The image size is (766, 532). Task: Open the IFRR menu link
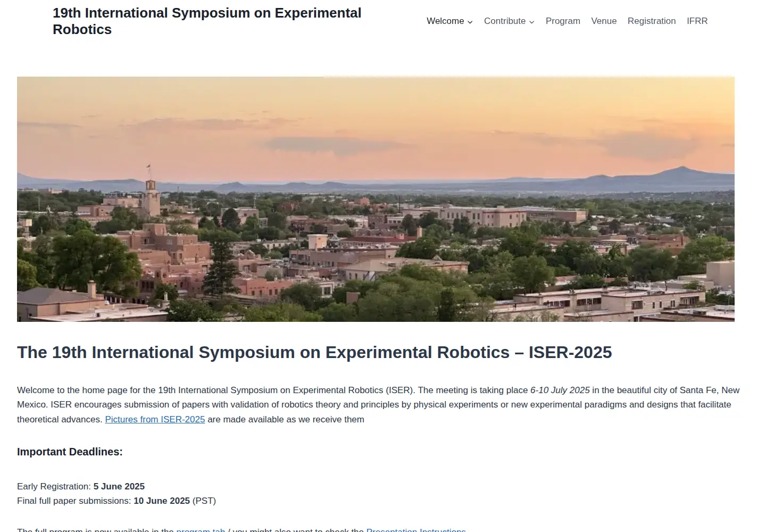click(x=697, y=21)
